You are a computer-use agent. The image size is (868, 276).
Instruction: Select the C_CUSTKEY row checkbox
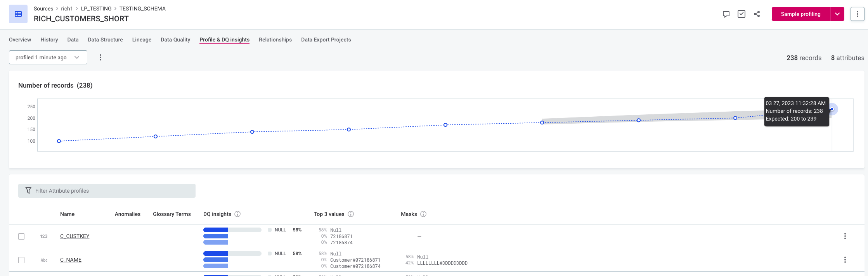tap(21, 236)
